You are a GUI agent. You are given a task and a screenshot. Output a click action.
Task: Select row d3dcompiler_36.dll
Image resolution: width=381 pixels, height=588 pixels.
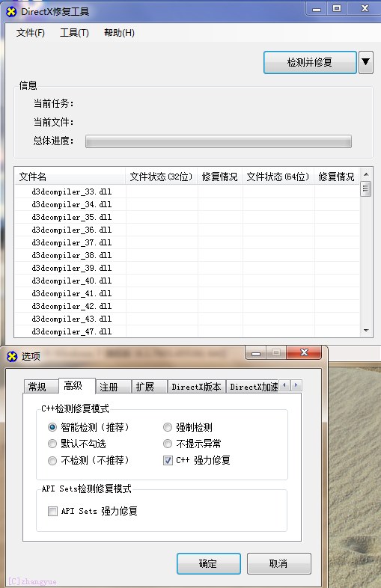[x=187, y=230]
